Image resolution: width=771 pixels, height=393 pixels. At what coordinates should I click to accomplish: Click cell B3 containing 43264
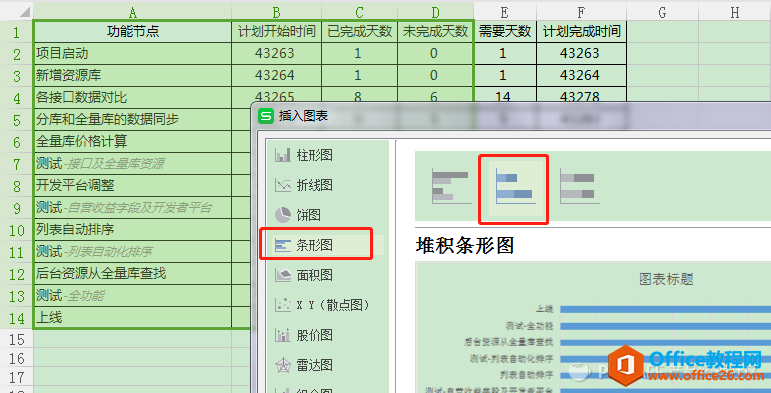coord(276,75)
